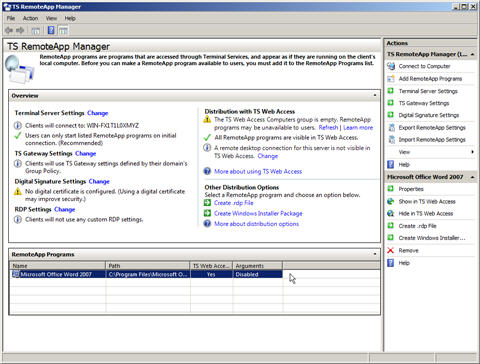Open the View menu in menu bar
480x364 pixels.
pos(51,18)
